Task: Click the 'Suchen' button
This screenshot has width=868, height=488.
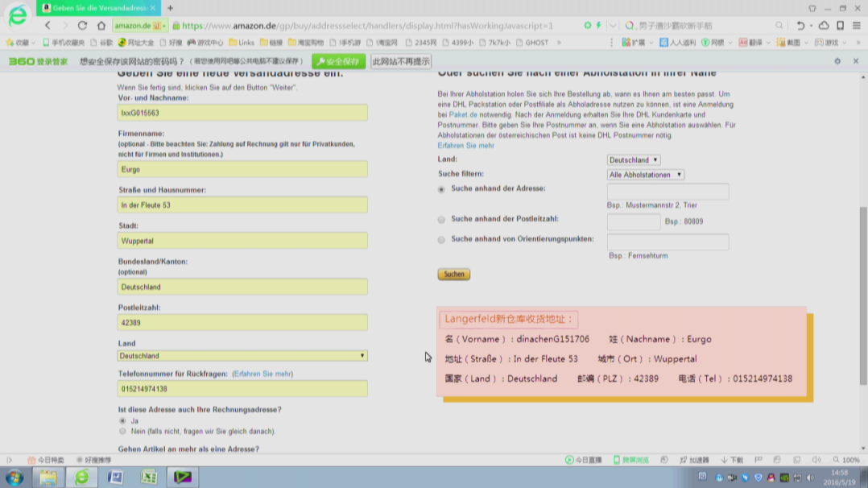Action: (x=454, y=274)
